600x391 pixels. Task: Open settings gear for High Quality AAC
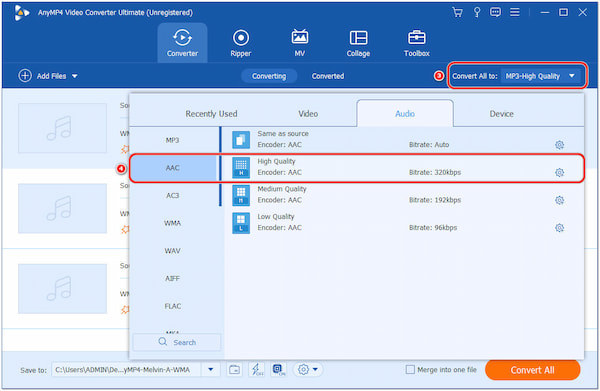(559, 173)
